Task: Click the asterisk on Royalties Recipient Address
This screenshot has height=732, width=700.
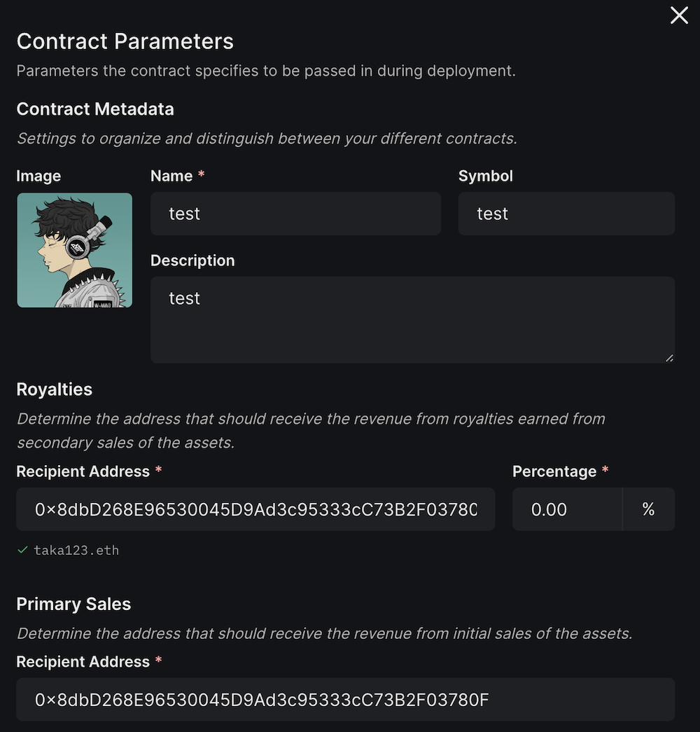Action: point(157,471)
